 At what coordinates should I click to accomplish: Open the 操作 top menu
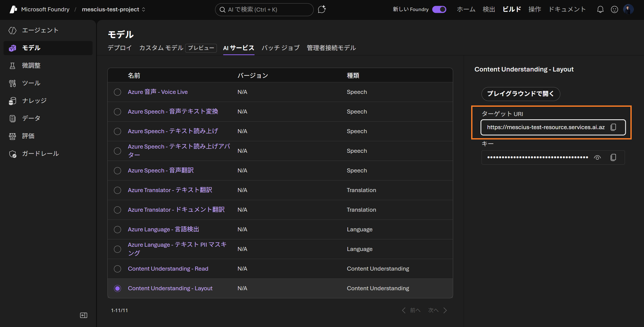[535, 9]
